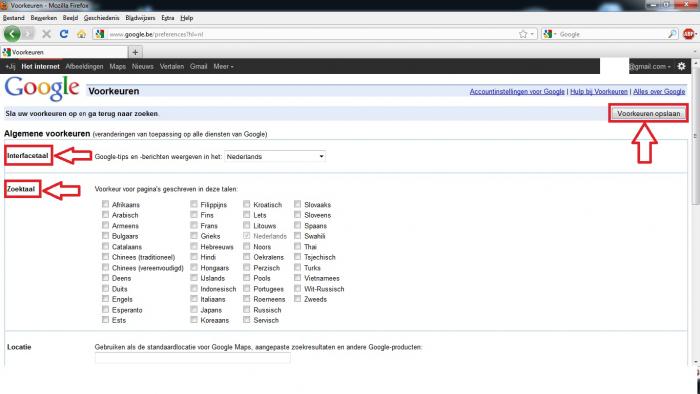This screenshot has height=394, width=700.
Task: Tick the Duits checkbox
Action: pos(105,288)
